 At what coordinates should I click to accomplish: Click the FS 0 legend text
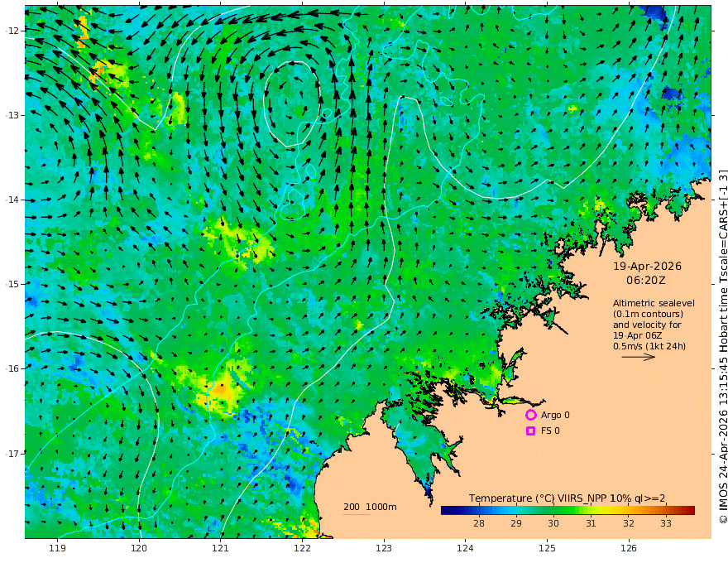(x=550, y=431)
